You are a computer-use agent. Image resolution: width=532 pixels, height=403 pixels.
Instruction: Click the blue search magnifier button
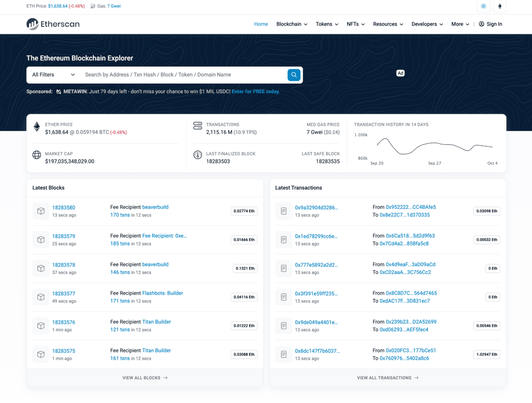tap(294, 75)
